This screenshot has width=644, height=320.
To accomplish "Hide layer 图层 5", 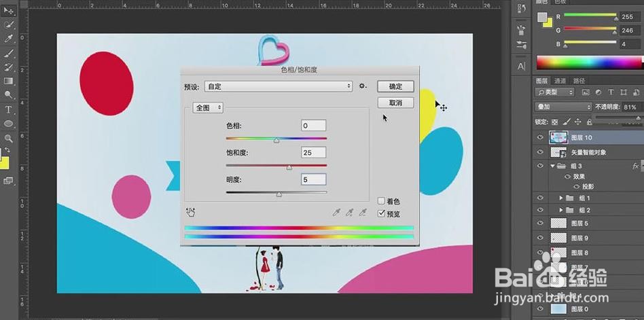I will (x=540, y=224).
